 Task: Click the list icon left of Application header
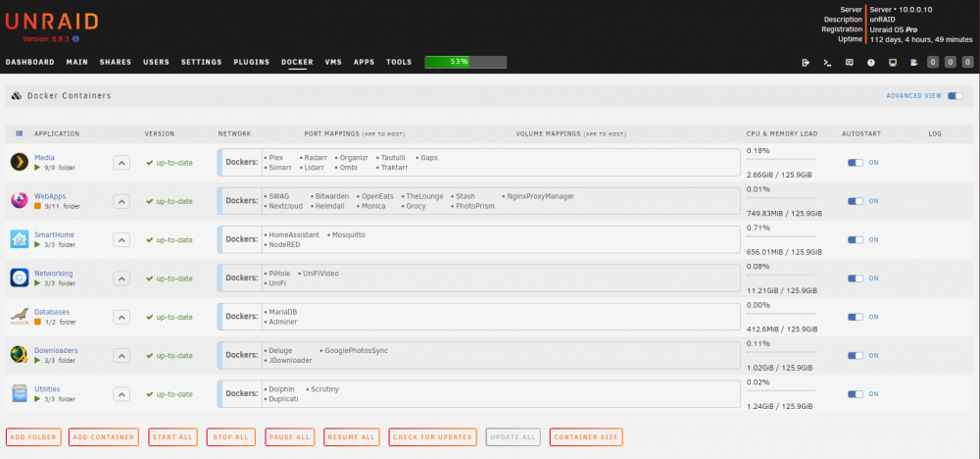(x=19, y=133)
